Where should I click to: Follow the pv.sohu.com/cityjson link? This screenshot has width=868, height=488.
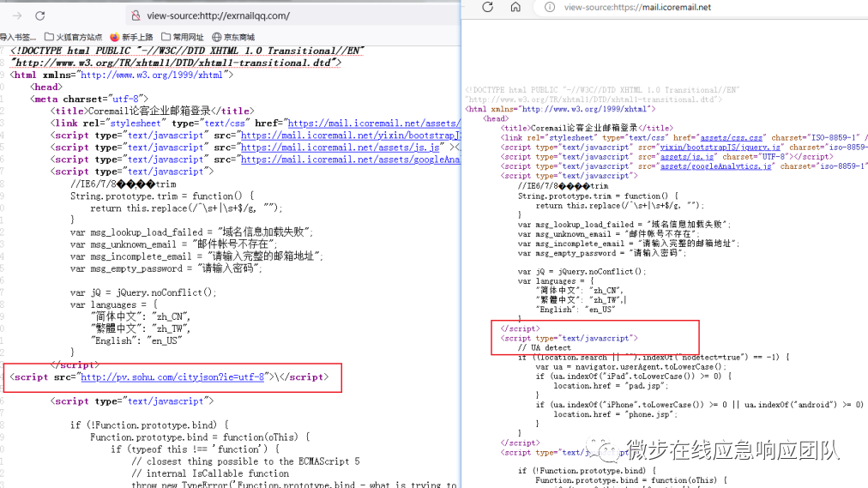172,377
